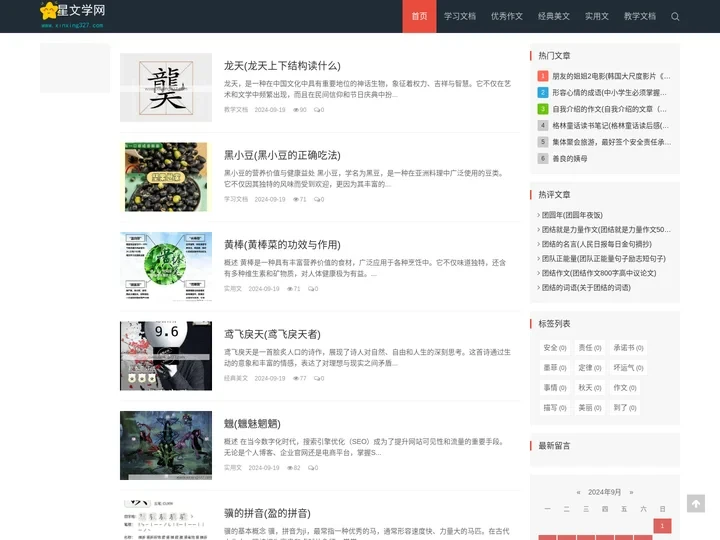The image size is (720, 540).
Task: Open 团结就是力量作文 link
Action: point(606,230)
